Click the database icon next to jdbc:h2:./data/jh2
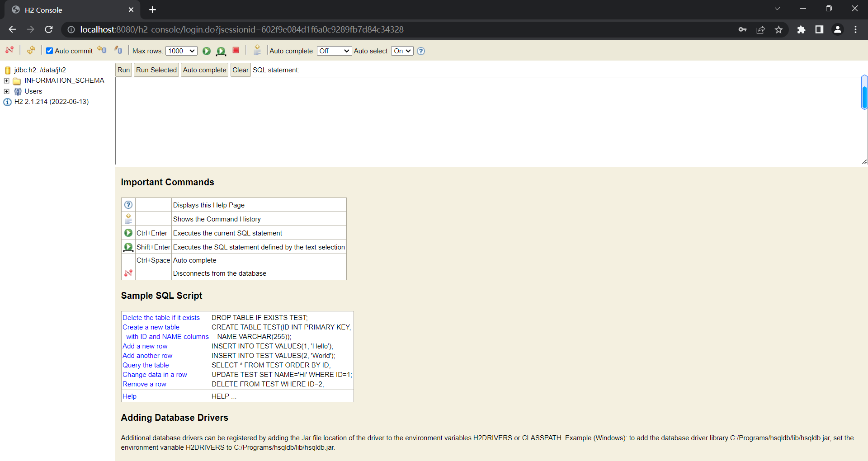This screenshot has width=868, height=461. pos(8,70)
